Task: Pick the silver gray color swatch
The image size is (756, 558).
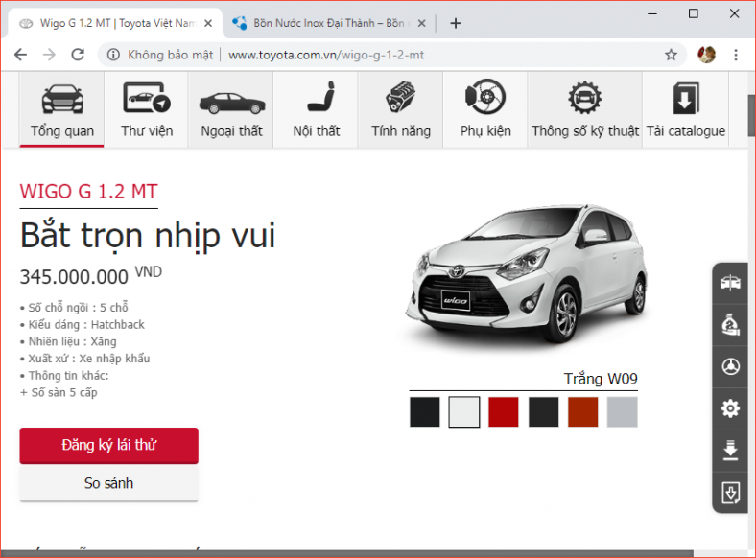Action: tap(622, 412)
